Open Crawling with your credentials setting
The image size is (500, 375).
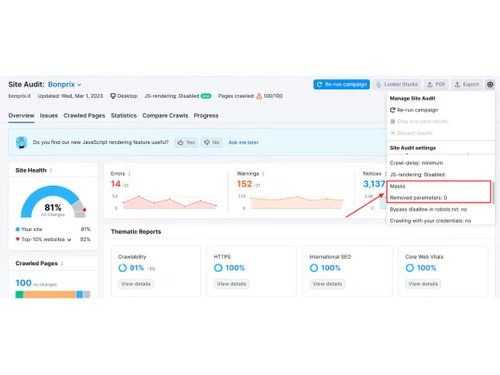point(430,221)
